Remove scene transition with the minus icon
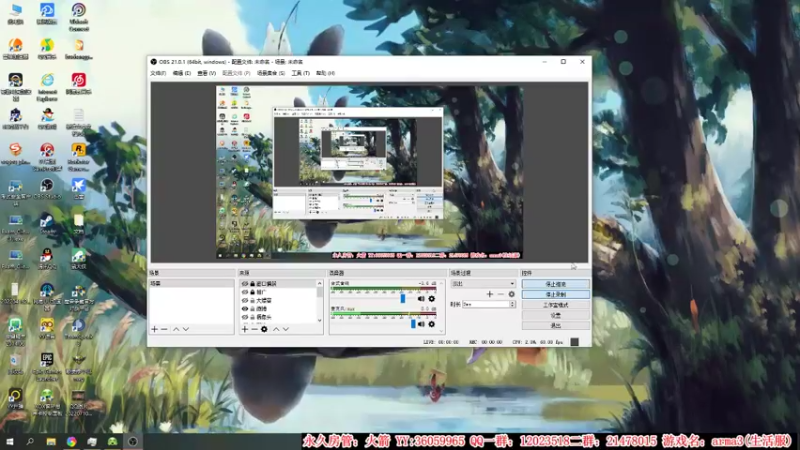 [501, 294]
